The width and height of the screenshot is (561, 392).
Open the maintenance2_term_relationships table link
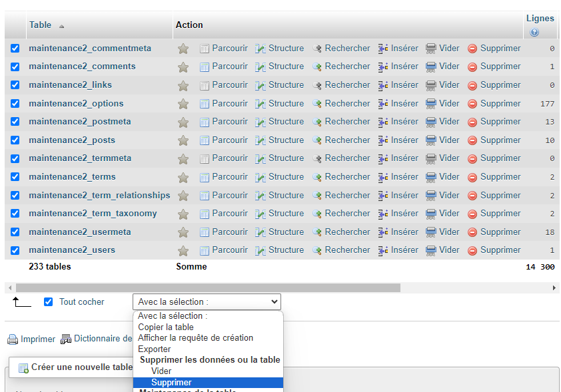(x=99, y=195)
